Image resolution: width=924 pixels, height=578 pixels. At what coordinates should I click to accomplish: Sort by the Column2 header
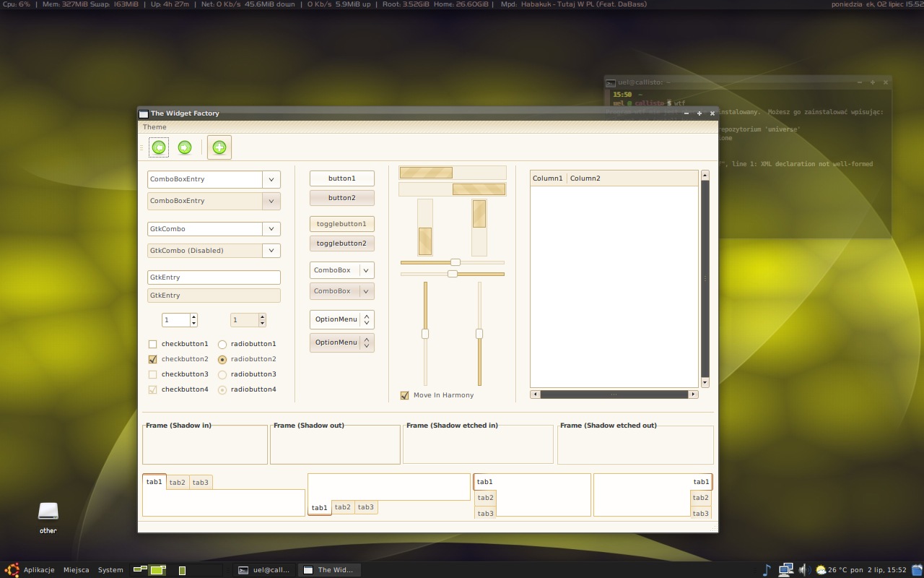pos(632,178)
